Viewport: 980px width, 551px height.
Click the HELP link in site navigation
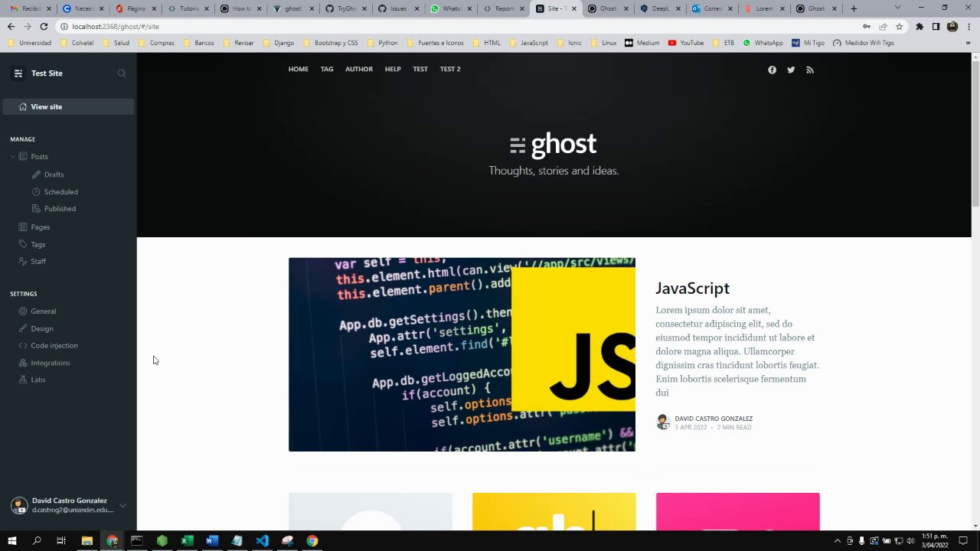click(393, 70)
